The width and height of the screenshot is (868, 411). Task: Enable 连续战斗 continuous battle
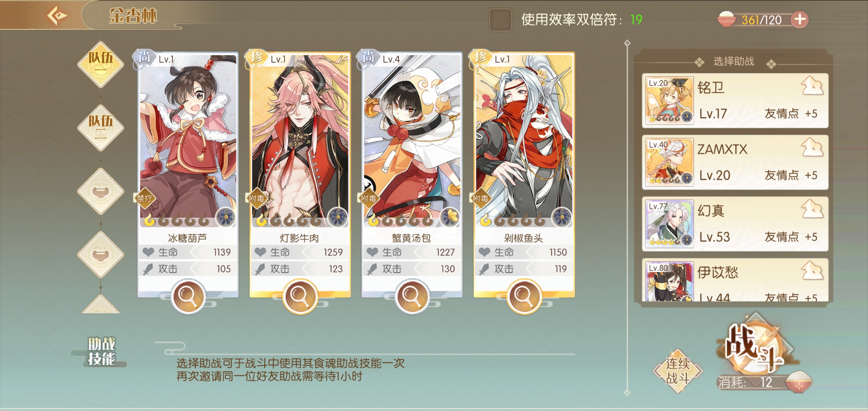(678, 371)
